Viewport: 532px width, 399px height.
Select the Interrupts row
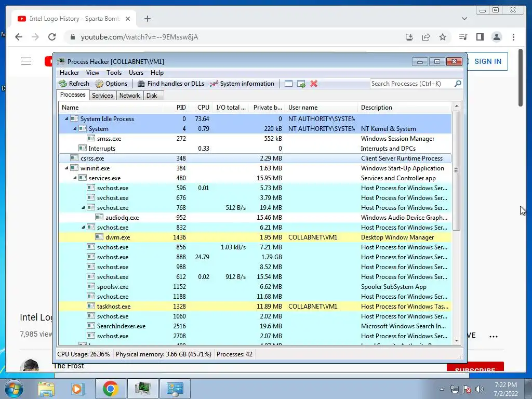pos(255,148)
